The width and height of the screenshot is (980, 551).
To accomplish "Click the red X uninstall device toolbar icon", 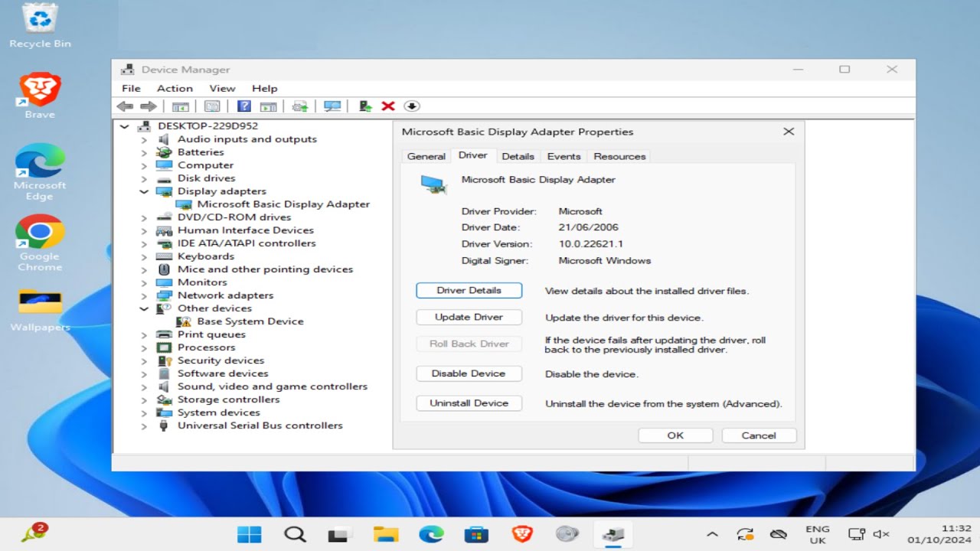I will (388, 106).
